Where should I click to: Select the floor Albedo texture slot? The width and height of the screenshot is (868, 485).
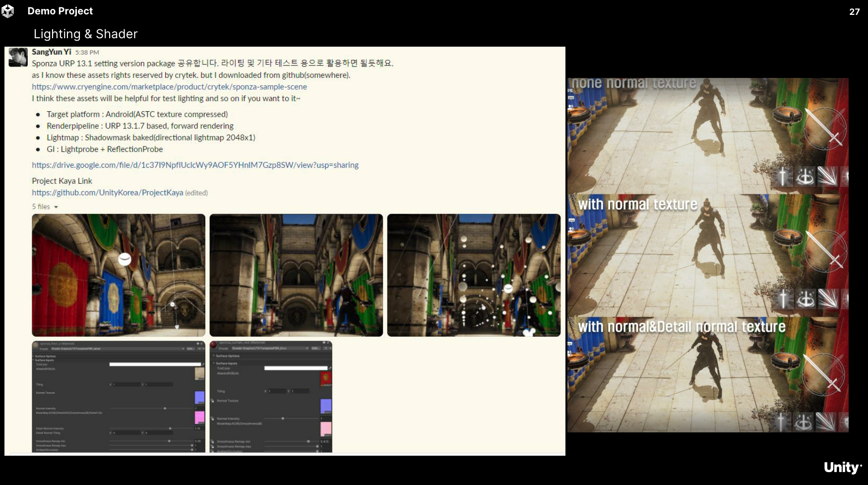coord(200,374)
